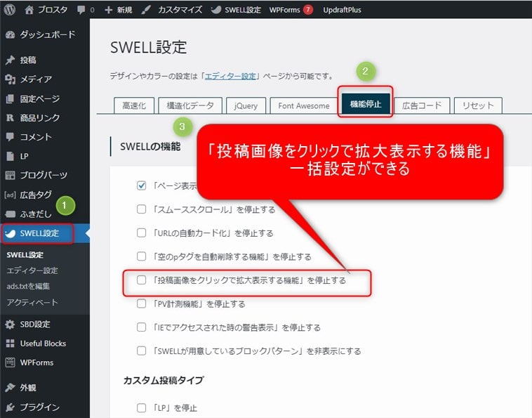
Task: Click the 固定ページ pages icon
Action: click(x=11, y=99)
